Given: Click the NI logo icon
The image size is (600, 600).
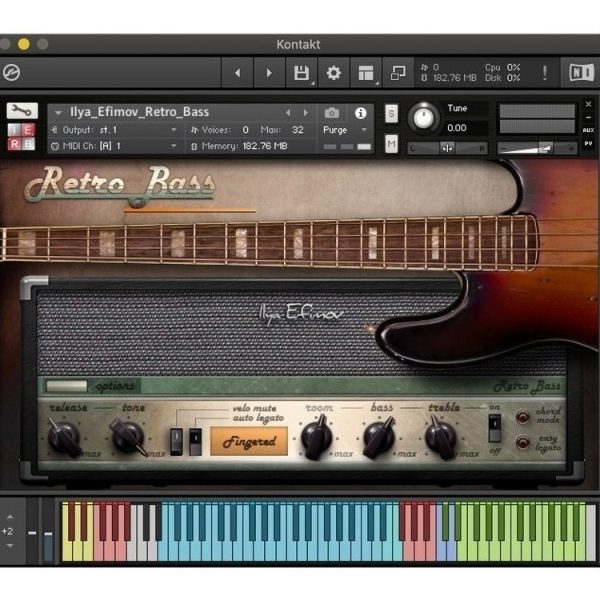Looking at the screenshot, I should point(581,72).
